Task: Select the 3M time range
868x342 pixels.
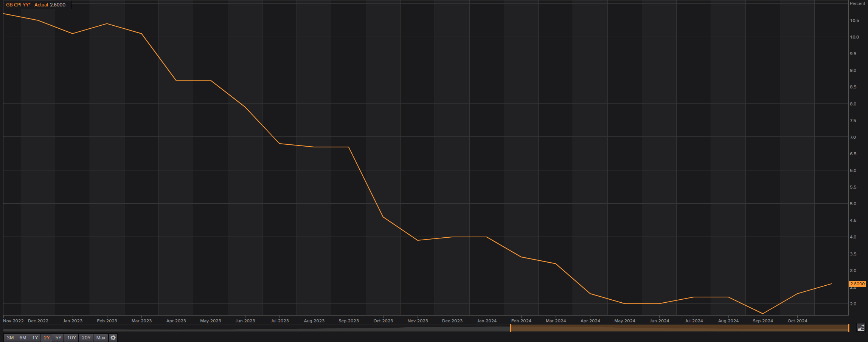Action: click(x=10, y=337)
